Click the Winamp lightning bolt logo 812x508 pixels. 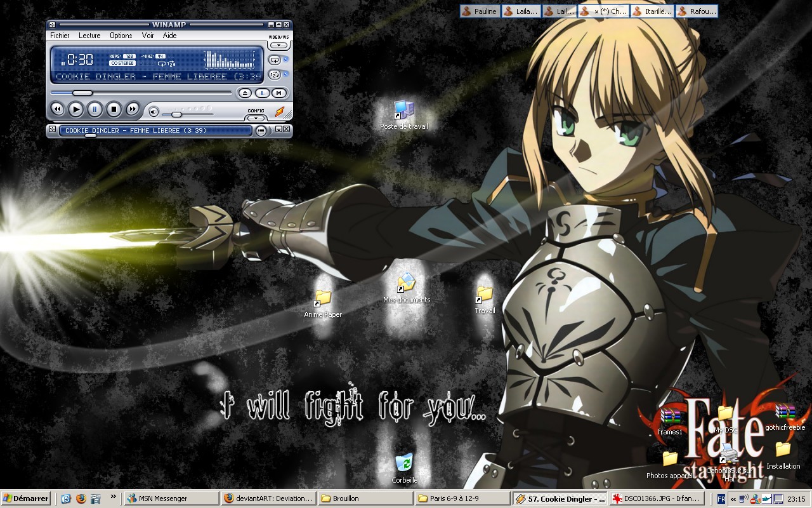[279, 112]
